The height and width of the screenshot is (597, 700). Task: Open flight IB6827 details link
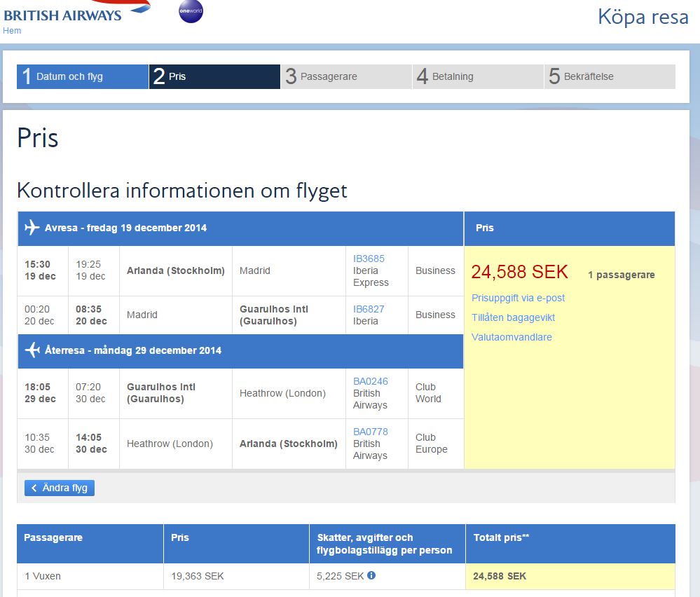pyautogui.click(x=369, y=309)
